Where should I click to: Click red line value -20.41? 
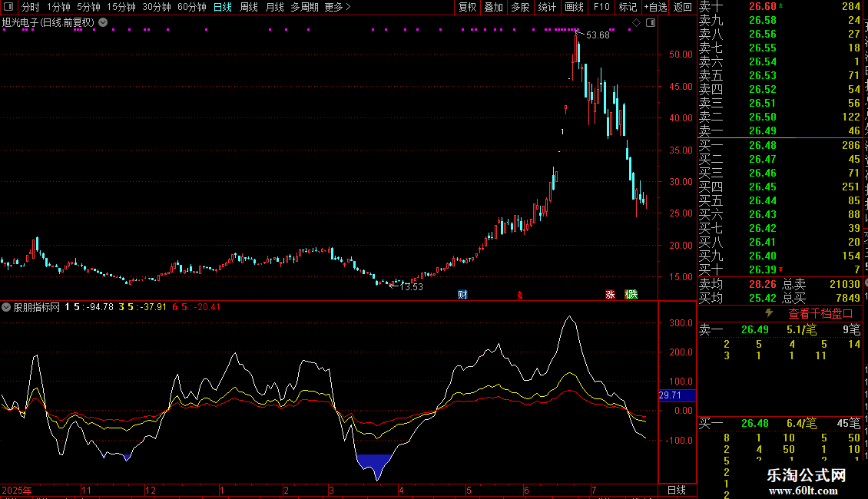(x=207, y=307)
